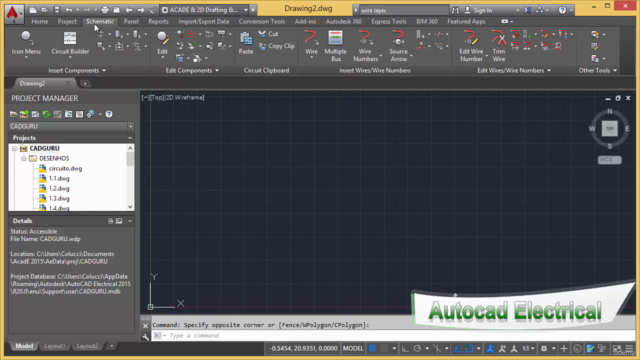Click the workspace switching gear in status bar
This screenshot has height=360, width=640.
[x=544, y=349]
